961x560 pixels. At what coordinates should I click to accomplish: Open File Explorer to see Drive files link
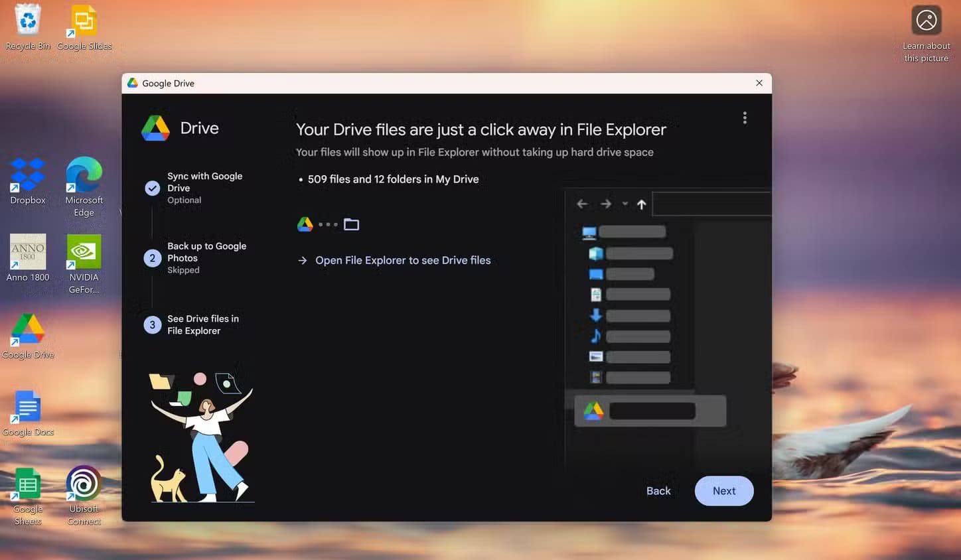pos(402,261)
